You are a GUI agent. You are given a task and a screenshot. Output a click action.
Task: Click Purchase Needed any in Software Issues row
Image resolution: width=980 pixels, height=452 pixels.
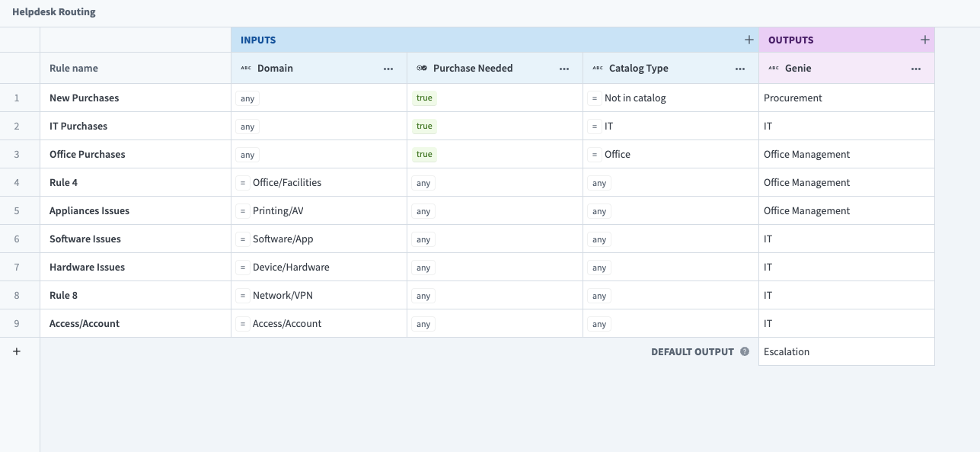pyautogui.click(x=423, y=239)
